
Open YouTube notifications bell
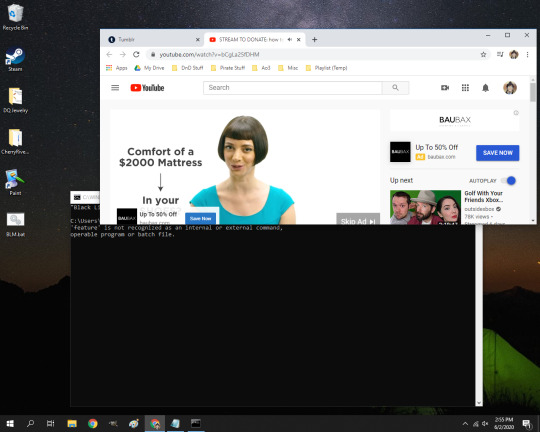point(485,88)
